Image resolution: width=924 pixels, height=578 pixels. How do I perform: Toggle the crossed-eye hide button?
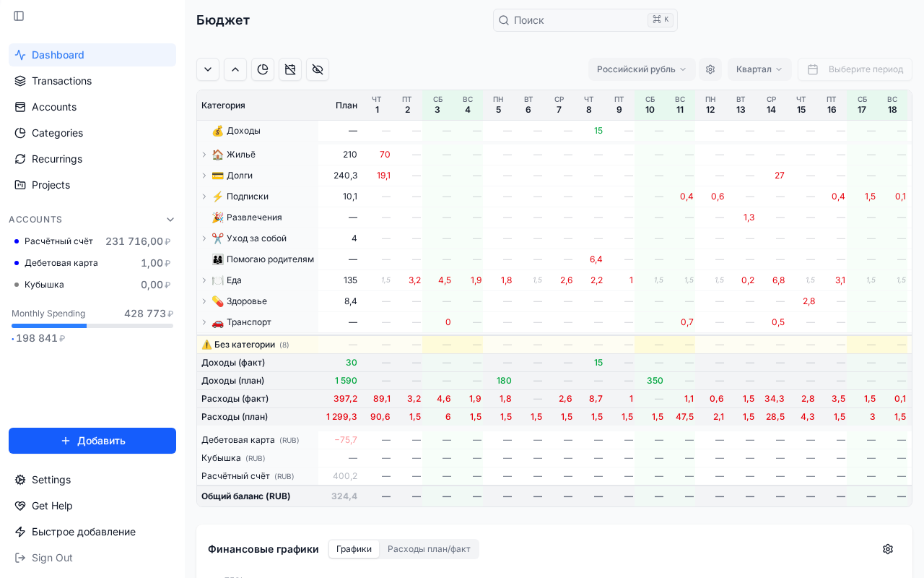coord(318,69)
